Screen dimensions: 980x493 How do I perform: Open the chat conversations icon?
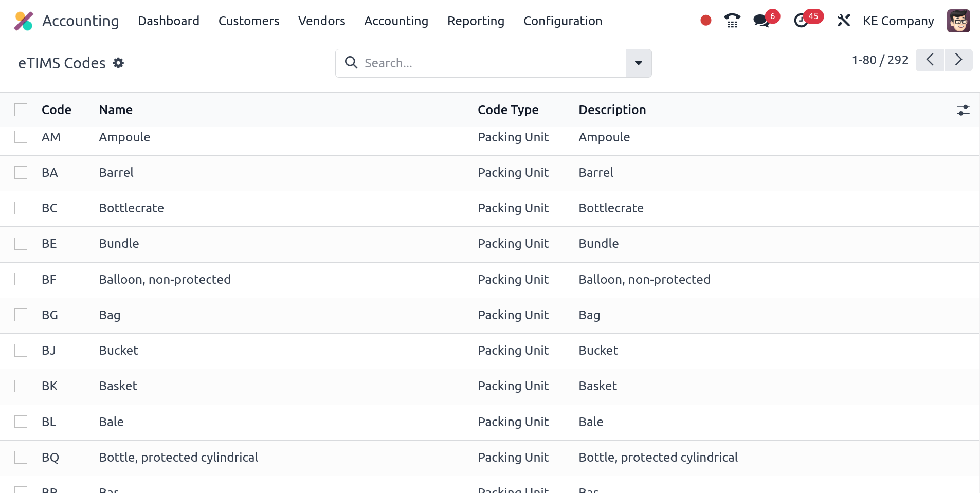761,21
